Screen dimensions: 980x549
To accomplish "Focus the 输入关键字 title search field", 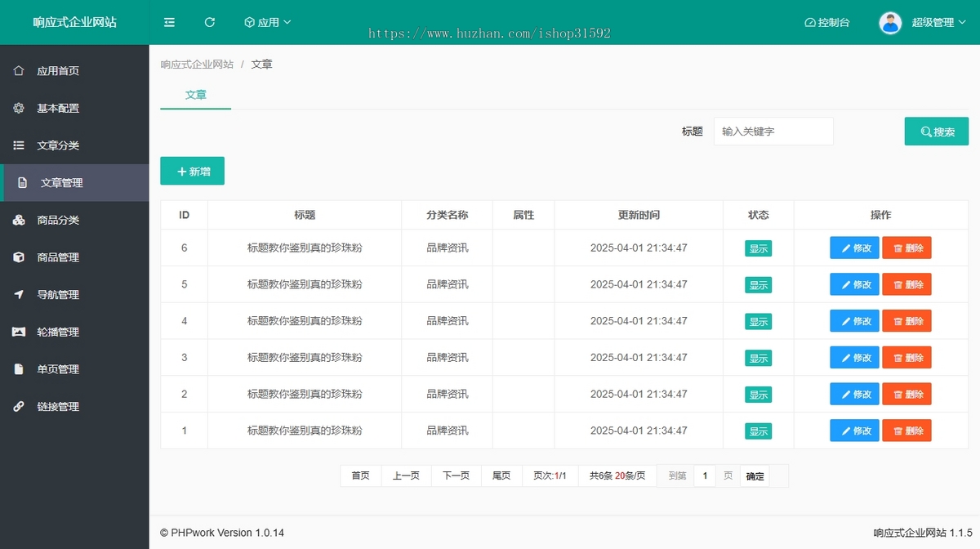I will coord(773,132).
